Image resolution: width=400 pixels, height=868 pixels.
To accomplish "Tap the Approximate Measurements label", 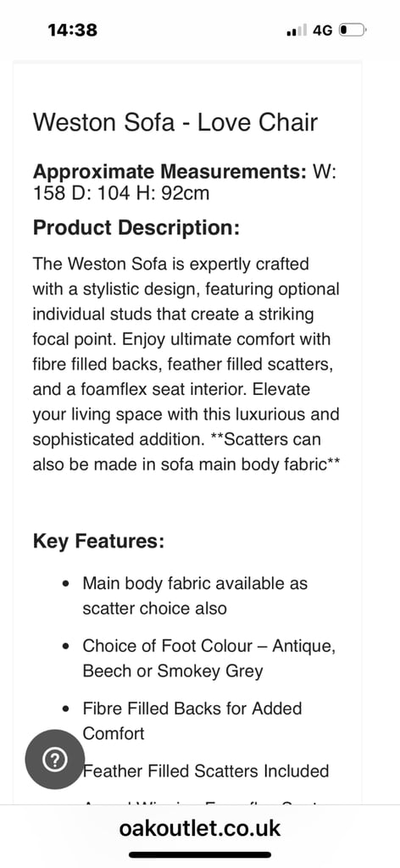I will pyautogui.click(x=169, y=171).
